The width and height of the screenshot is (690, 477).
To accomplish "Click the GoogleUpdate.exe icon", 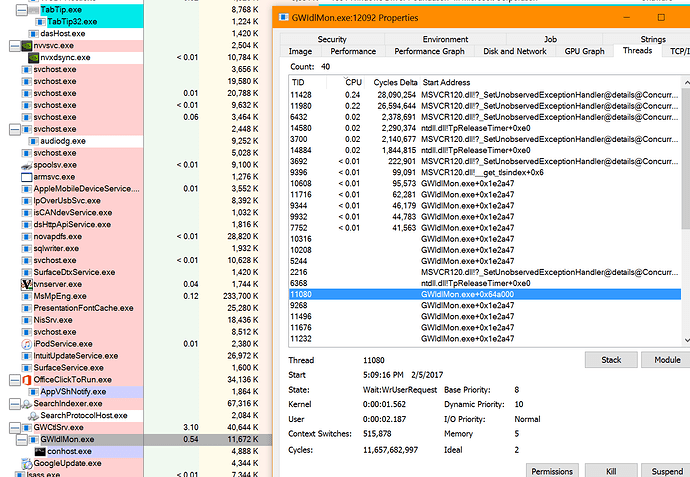I will pos(26,463).
